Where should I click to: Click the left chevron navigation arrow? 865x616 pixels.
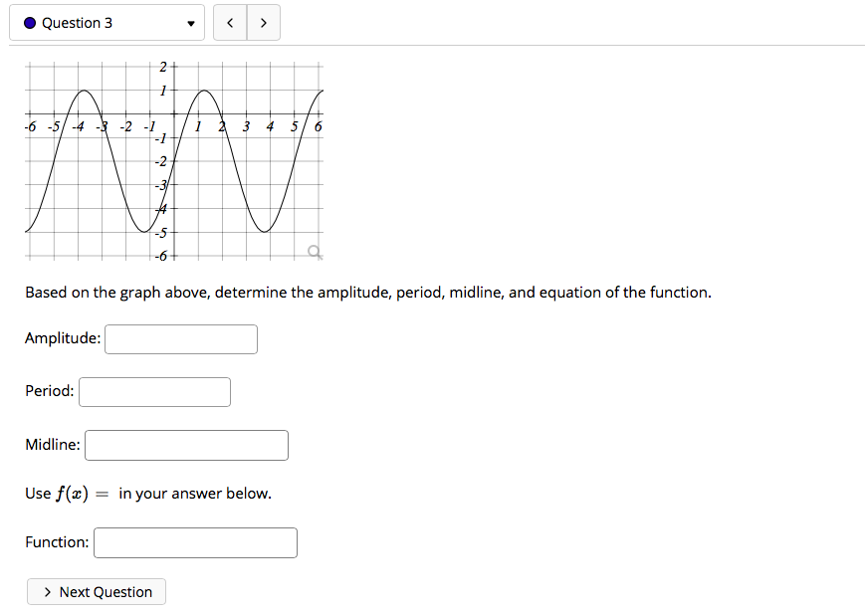click(230, 22)
